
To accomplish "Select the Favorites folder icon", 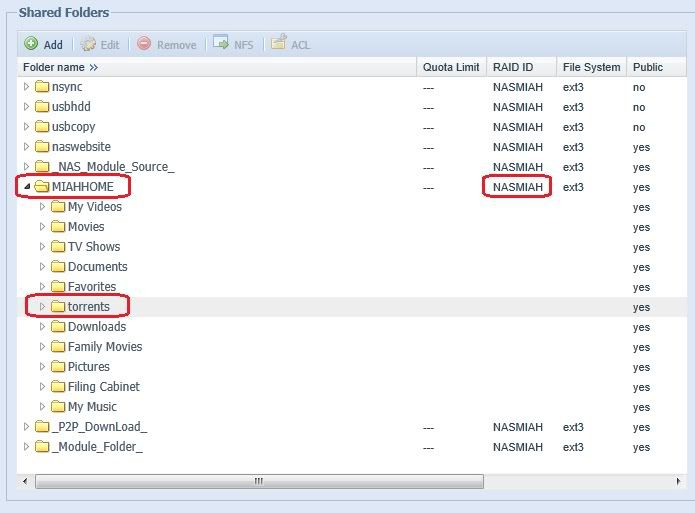I will 58,286.
